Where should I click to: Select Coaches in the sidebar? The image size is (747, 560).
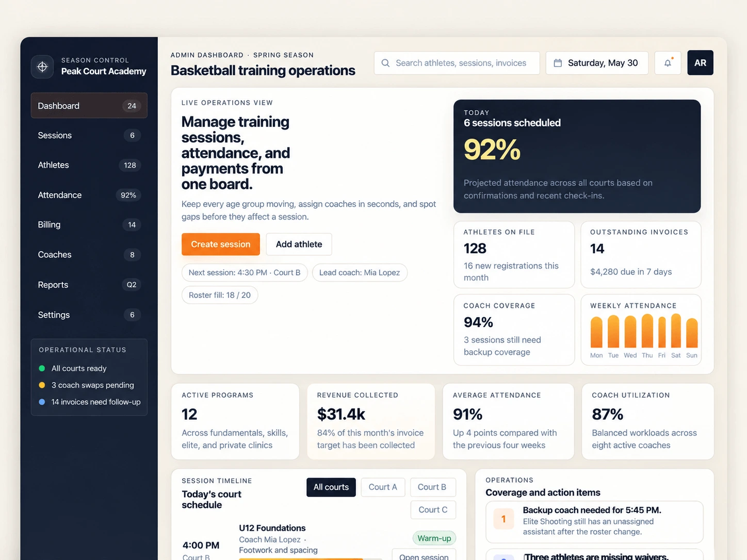(89, 255)
